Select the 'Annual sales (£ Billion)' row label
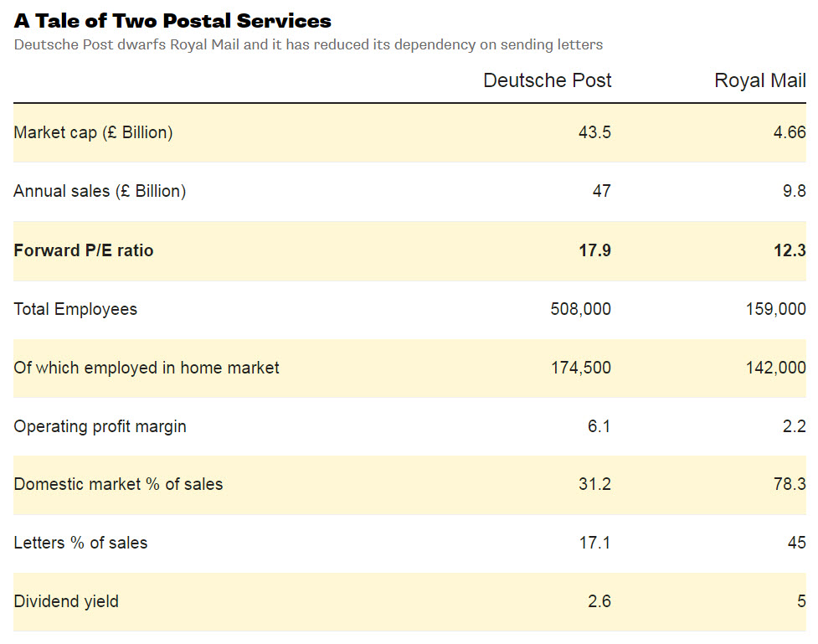This screenshot has height=644, width=818. (x=100, y=191)
